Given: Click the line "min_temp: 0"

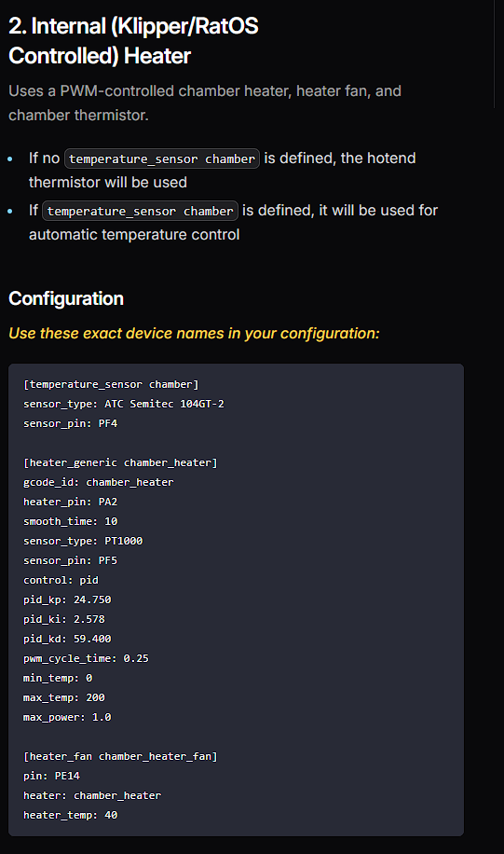Looking at the screenshot, I should coord(58,679).
